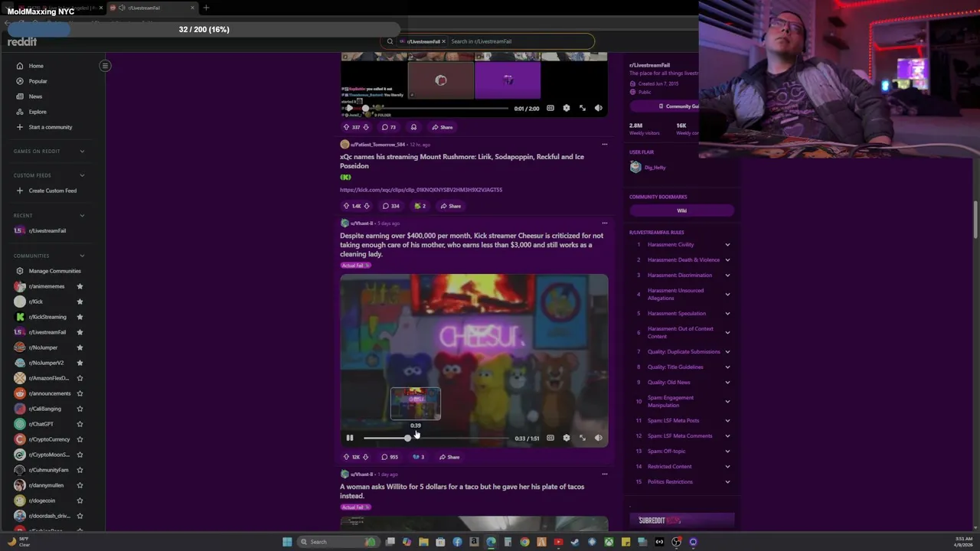
Task: Seek on the top video progress bar
Action: pos(436,108)
